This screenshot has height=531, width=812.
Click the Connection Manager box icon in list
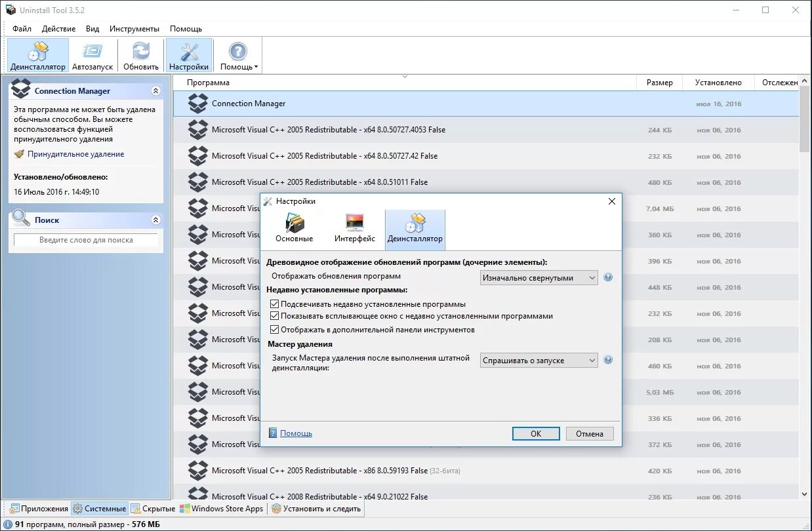click(x=197, y=104)
